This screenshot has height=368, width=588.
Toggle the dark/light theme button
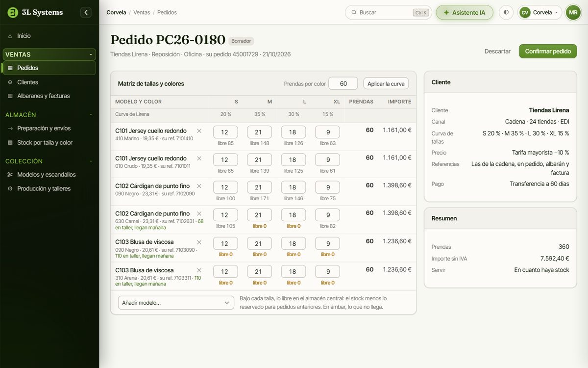tap(506, 12)
